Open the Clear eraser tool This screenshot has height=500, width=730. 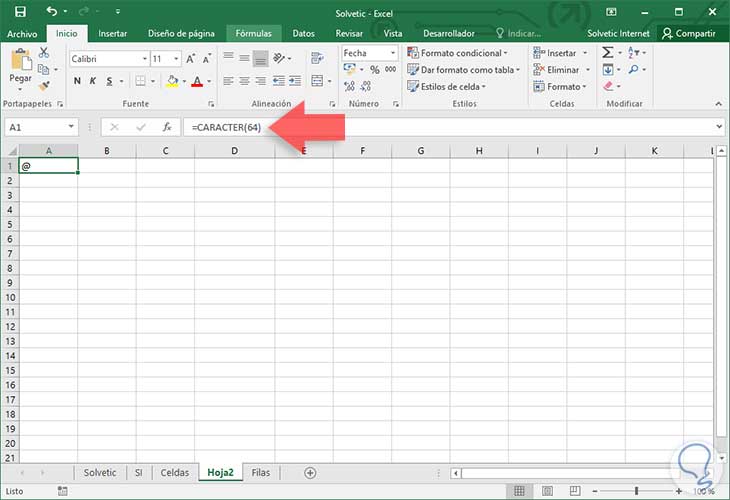[x=608, y=86]
